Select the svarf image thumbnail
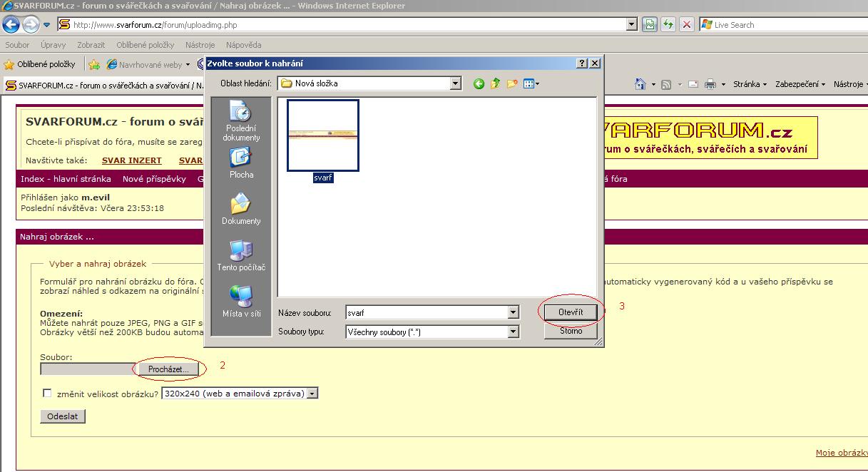The height and width of the screenshot is (472, 868). [x=323, y=135]
